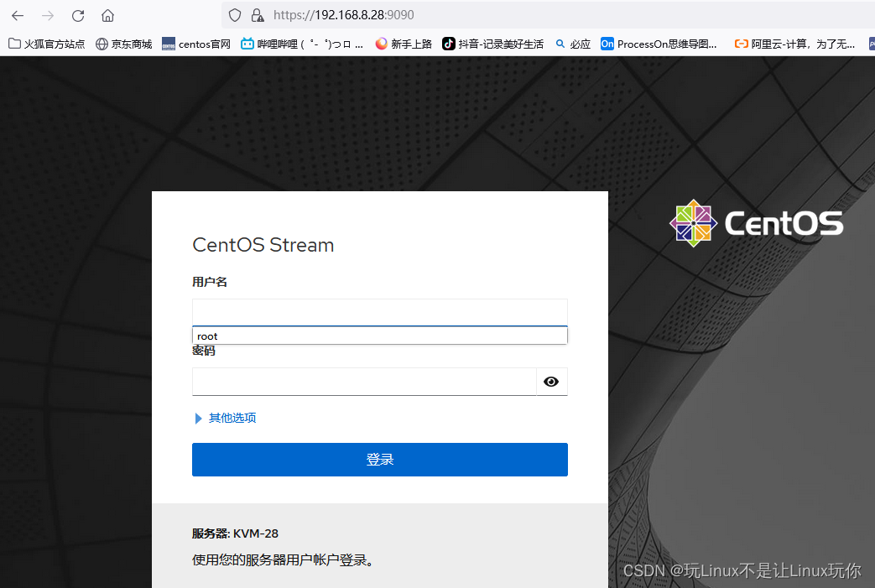Expand the 其他选项 disclosure section
The height and width of the screenshot is (588, 875).
tap(226, 418)
